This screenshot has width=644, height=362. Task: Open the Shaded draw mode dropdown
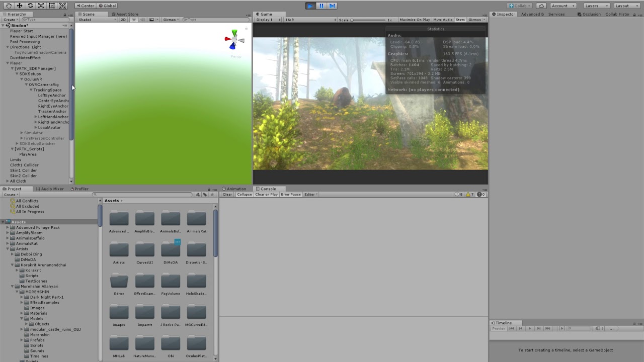click(x=96, y=20)
